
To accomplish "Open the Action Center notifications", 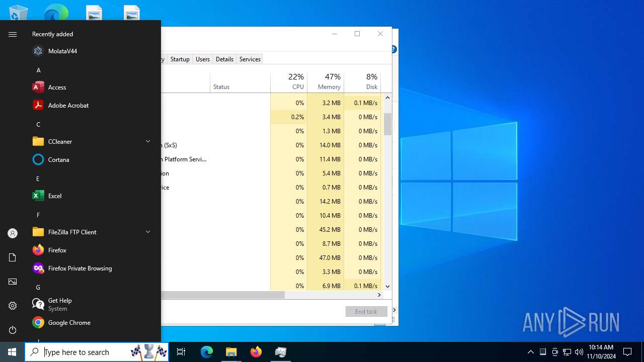I will pos(627,352).
